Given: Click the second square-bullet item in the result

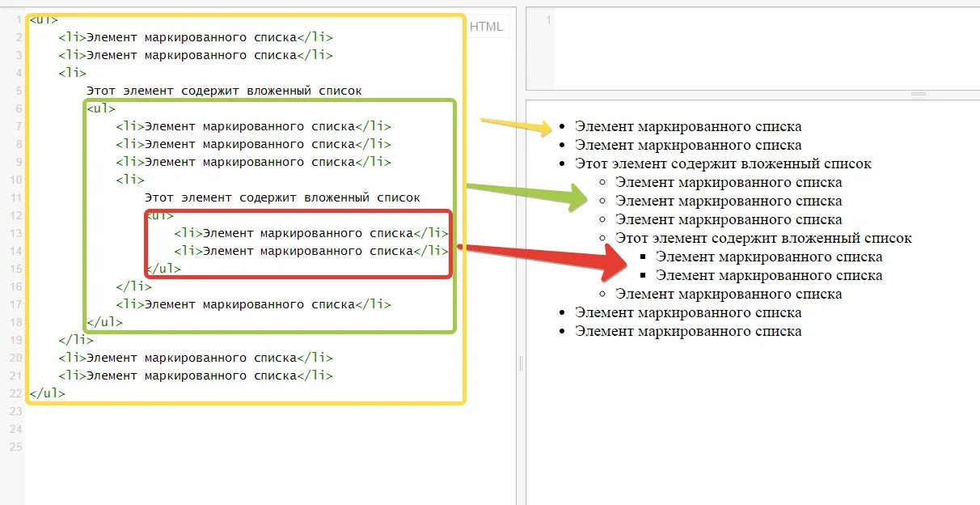Looking at the screenshot, I should 769,275.
